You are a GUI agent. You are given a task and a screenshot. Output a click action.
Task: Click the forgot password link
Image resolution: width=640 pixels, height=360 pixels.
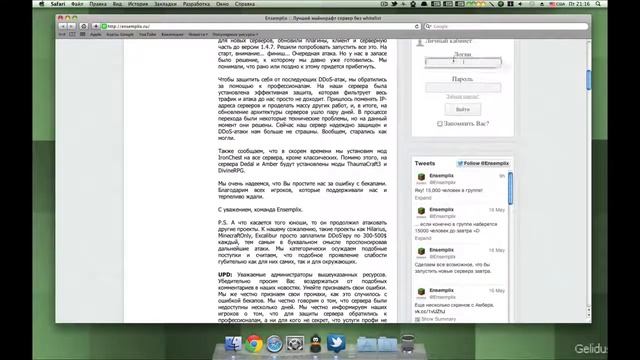tap(462, 97)
